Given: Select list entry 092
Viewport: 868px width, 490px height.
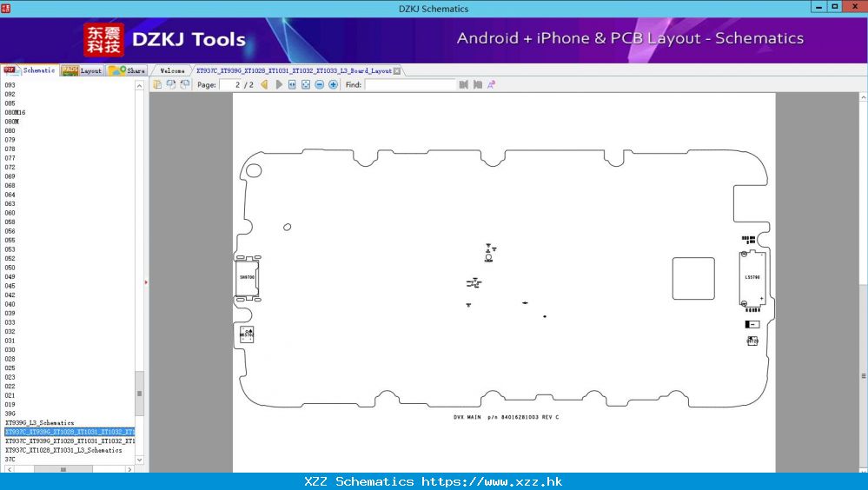Looking at the screenshot, I should (10, 94).
